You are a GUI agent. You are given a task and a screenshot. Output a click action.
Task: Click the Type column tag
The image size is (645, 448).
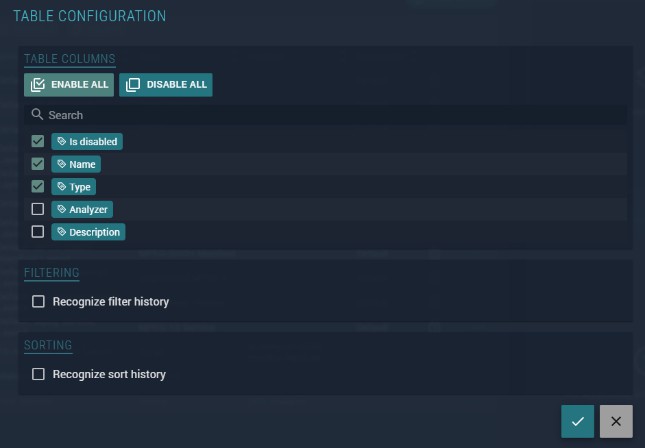tap(74, 187)
